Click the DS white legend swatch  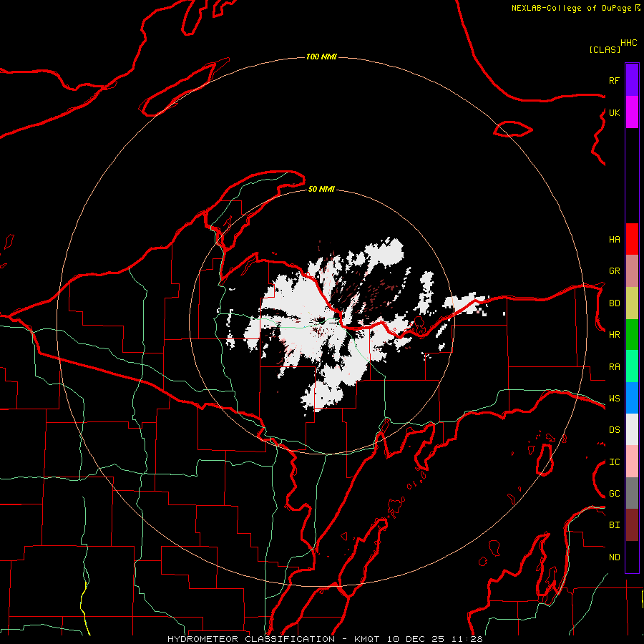[x=632, y=429]
